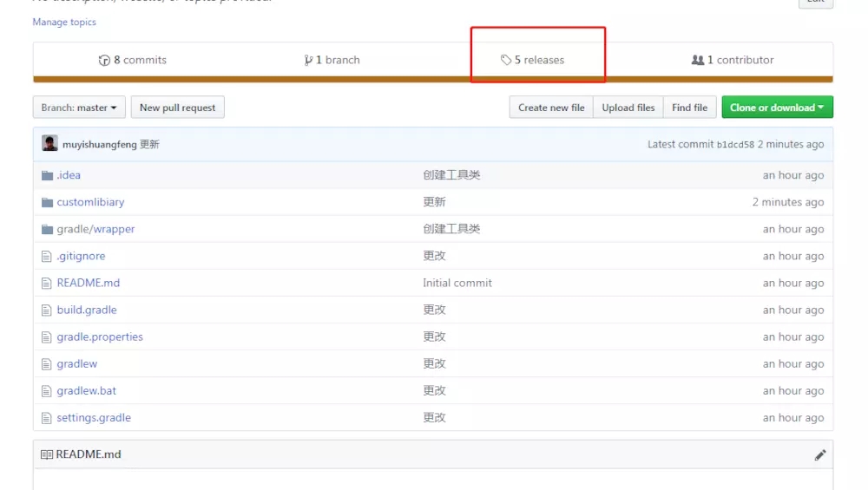This screenshot has height=490, width=868.
Task: Open the gradle.properties file
Action: (x=100, y=337)
